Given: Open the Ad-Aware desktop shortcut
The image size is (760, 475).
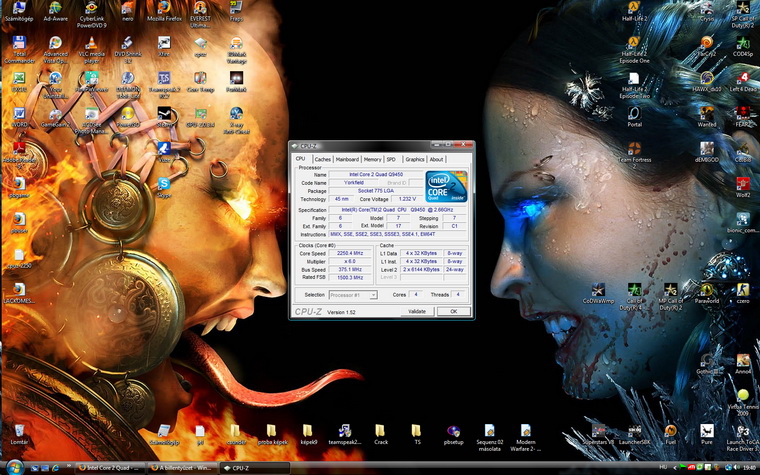Looking at the screenshot, I should pos(55,12).
